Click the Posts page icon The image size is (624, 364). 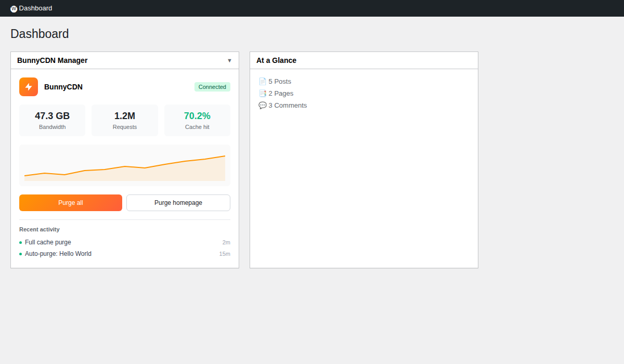pos(263,82)
